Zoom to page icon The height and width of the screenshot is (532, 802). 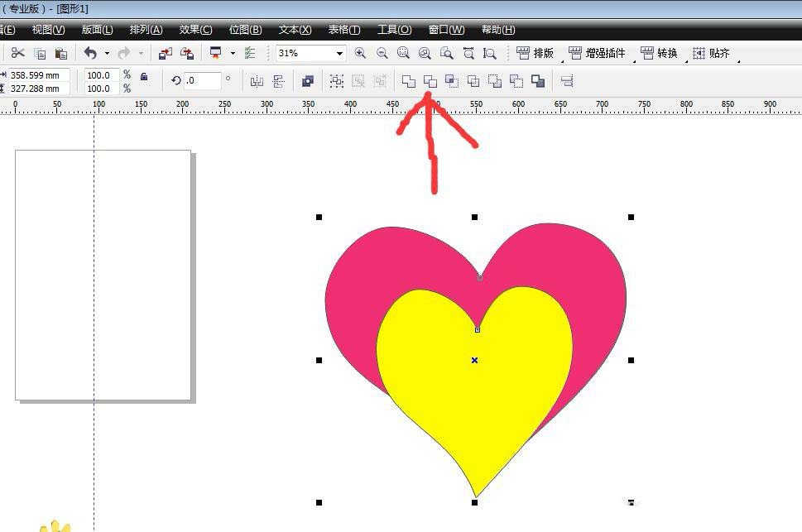tap(447, 53)
